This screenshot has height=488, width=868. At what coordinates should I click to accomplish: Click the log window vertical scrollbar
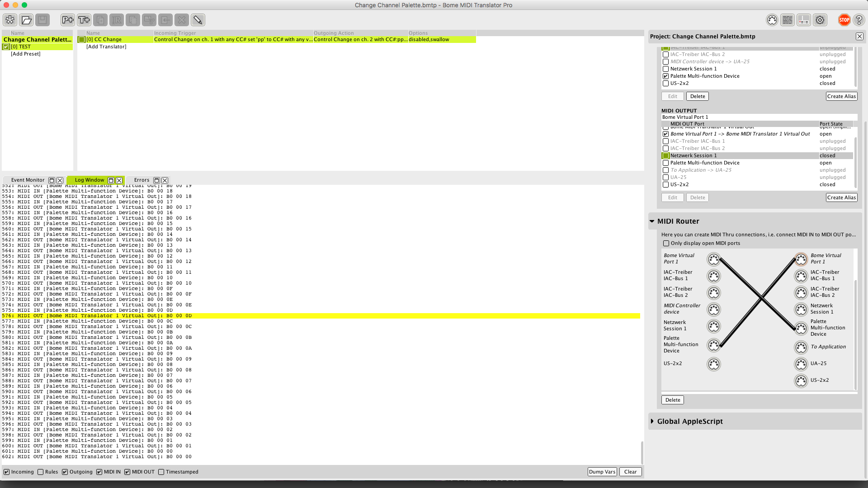642,452
